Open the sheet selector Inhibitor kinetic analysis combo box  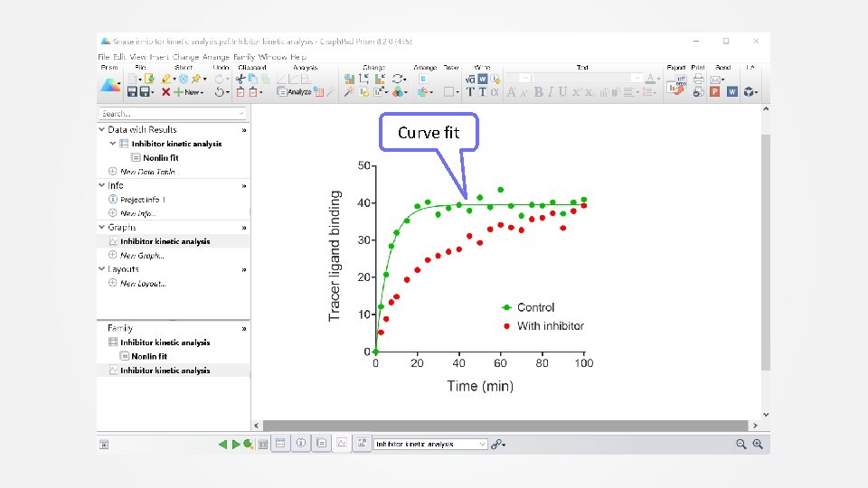tap(430, 444)
